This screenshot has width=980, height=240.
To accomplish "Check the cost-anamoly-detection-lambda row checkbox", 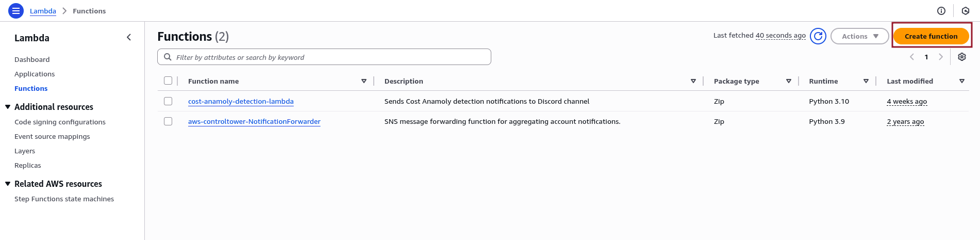I will [168, 101].
